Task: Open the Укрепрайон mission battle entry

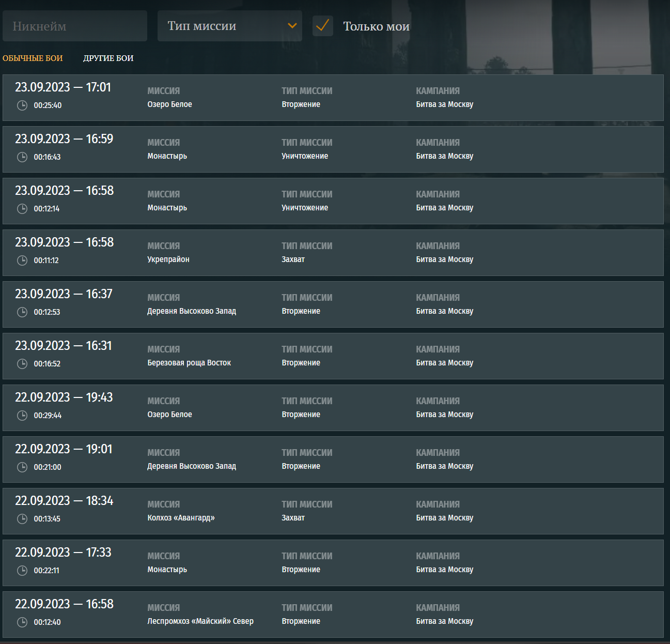Action: coord(333,253)
